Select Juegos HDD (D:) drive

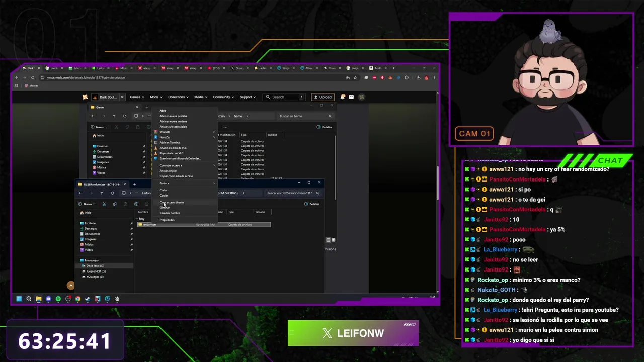click(x=105, y=271)
